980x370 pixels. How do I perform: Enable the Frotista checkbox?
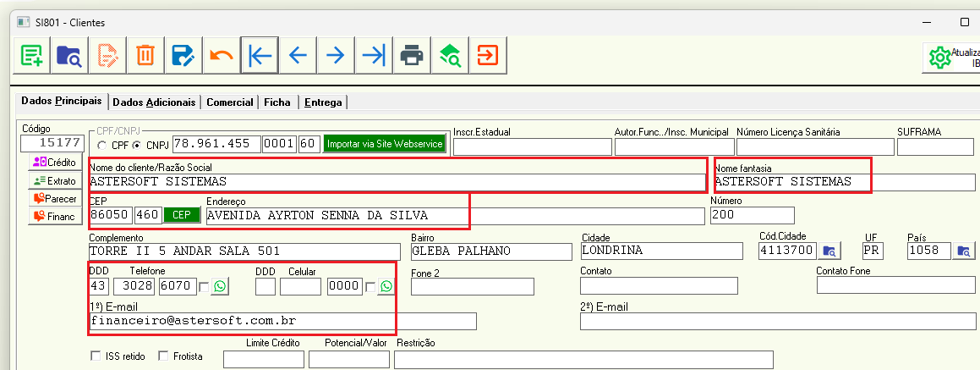163,356
